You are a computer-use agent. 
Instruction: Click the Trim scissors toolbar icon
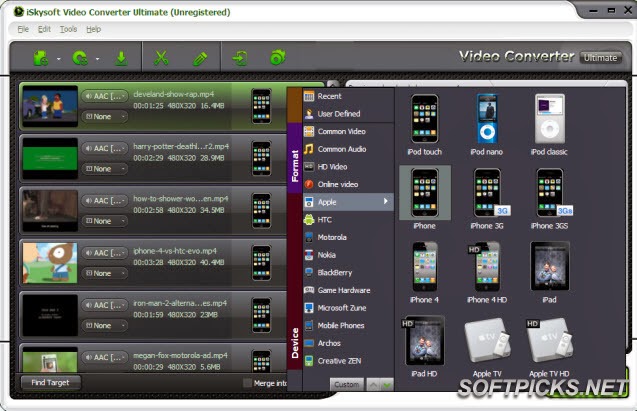click(161, 58)
